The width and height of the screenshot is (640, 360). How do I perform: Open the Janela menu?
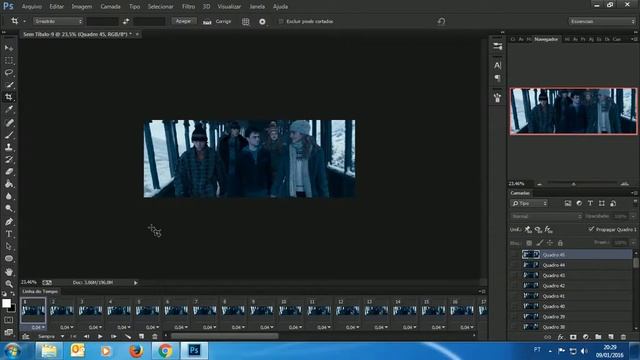pyautogui.click(x=257, y=7)
